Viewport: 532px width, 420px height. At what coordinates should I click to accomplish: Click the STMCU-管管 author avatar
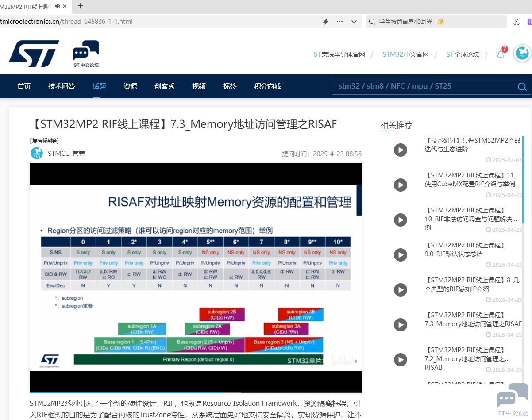(x=37, y=154)
